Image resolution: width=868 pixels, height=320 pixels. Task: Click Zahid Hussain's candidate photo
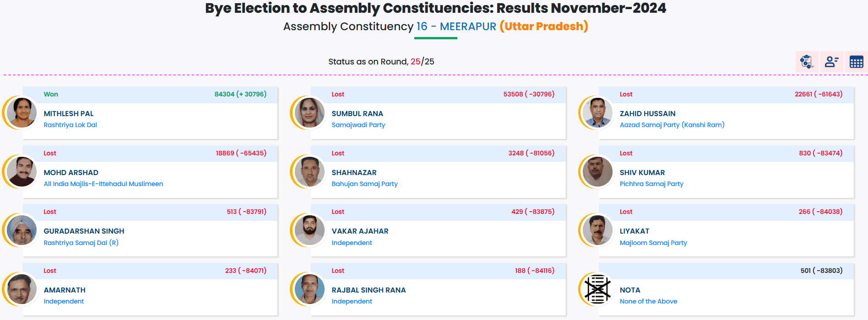coord(597,112)
